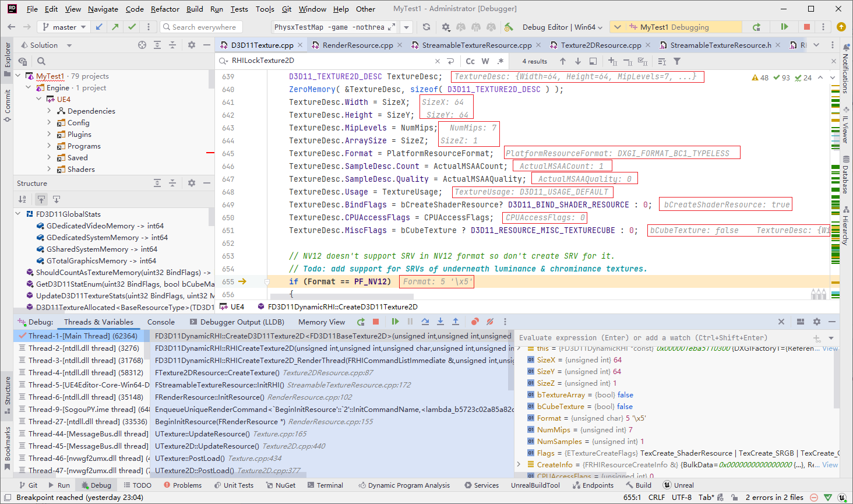Click the Expand All icon in the Structure panel
Screen dimensions: 853x504
click(157, 183)
